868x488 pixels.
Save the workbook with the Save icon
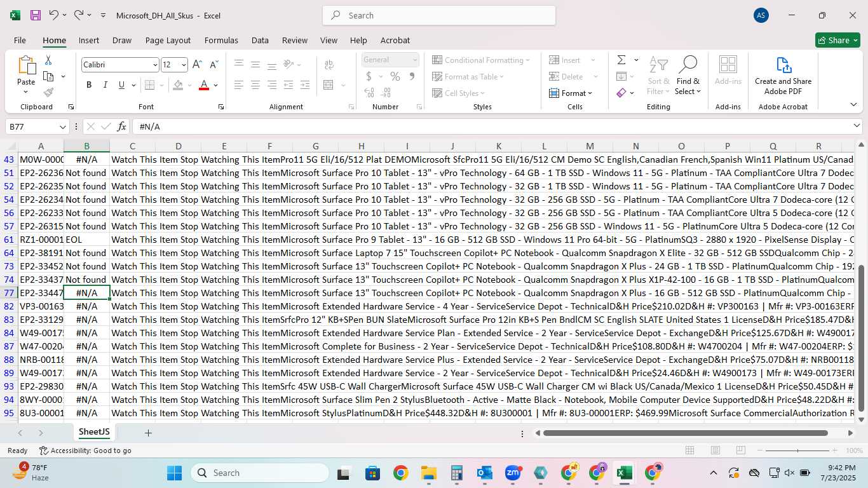pyautogui.click(x=36, y=15)
